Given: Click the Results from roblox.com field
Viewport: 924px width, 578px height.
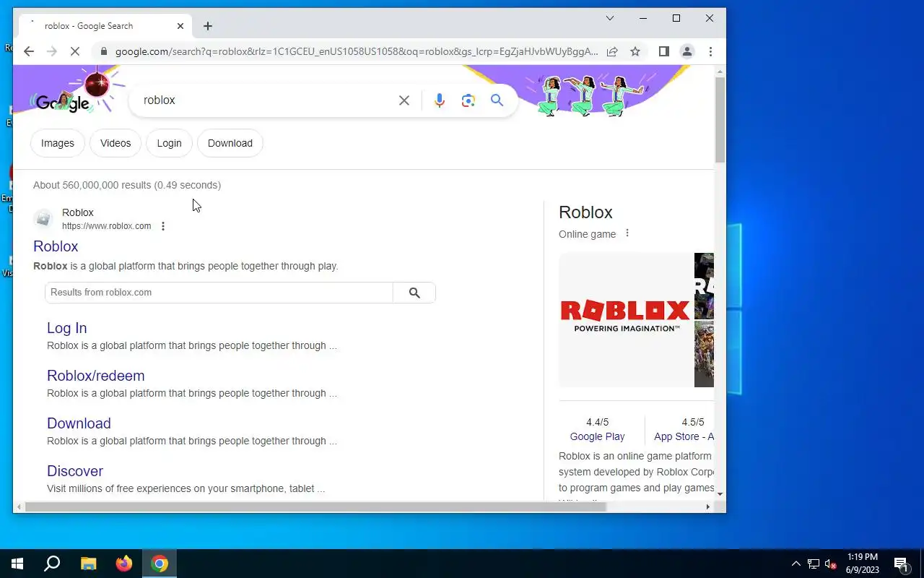Looking at the screenshot, I should tap(219, 293).
